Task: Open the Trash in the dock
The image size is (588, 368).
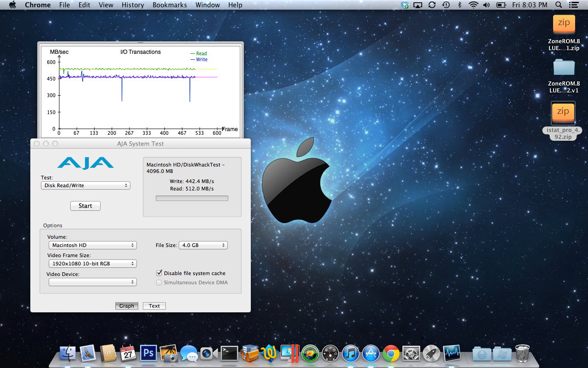Action: point(522,353)
